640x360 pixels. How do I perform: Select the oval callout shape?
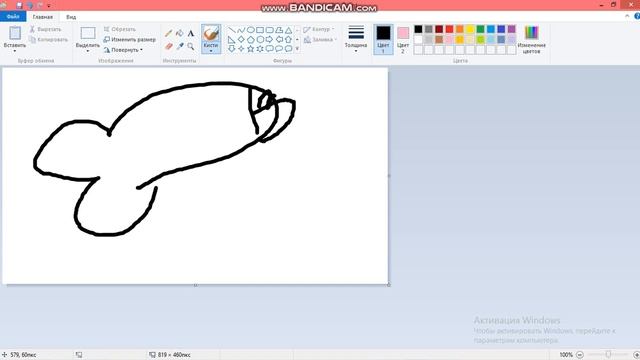coord(279,49)
